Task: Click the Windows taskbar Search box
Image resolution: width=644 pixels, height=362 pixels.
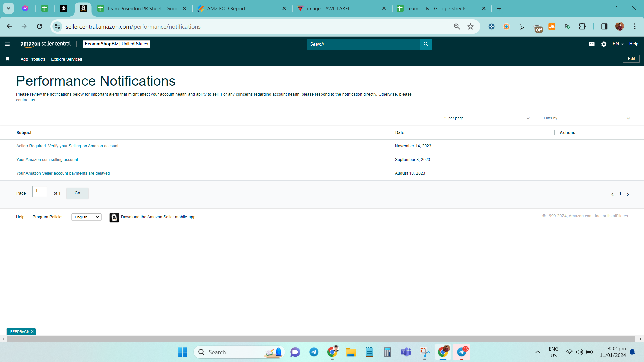Action: 239,352
